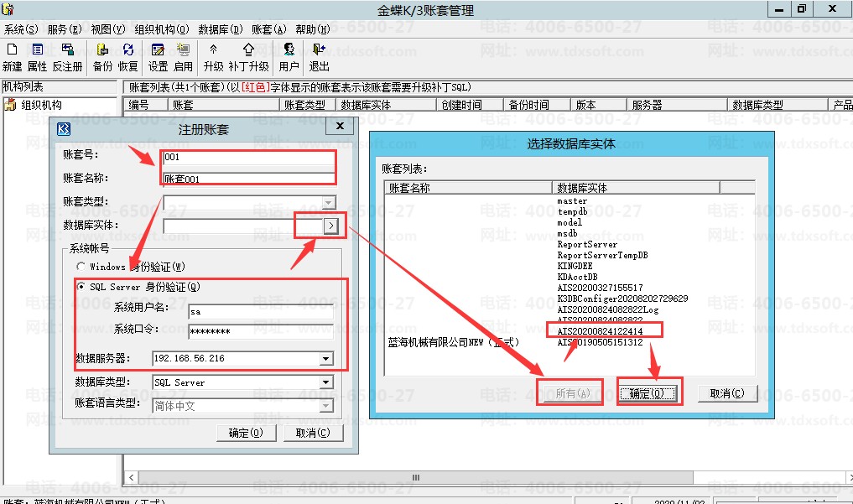Select Windows 身份验证 radio button
The height and width of the screenshot is (504, 853).
[x=81, y=267]
